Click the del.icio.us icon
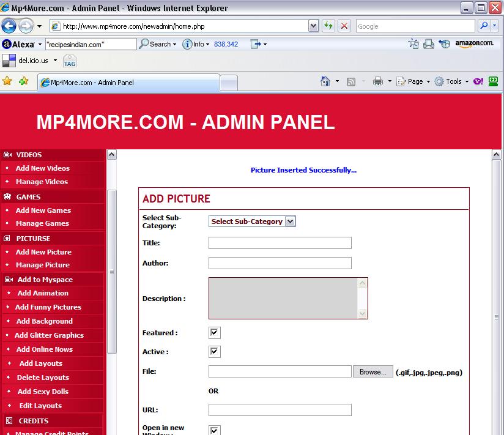This screenshot has height=435, width=504. [x=9, y=61]
